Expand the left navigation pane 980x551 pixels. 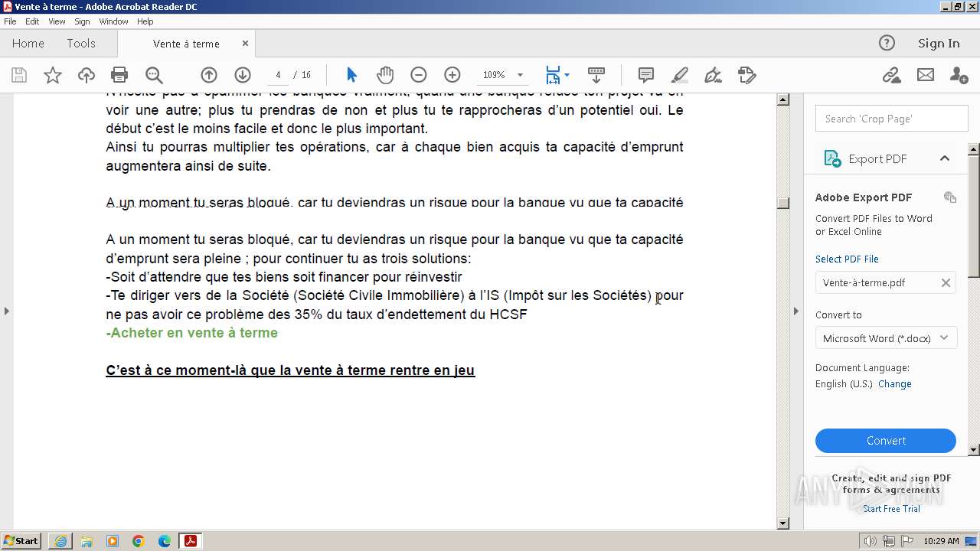(x=6, y=311)
